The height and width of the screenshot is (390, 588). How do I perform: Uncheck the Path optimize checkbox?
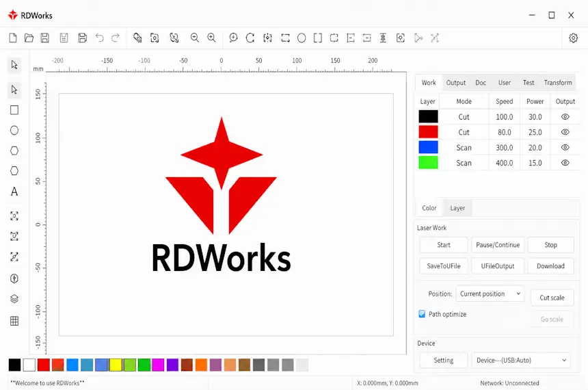[422, 314]
